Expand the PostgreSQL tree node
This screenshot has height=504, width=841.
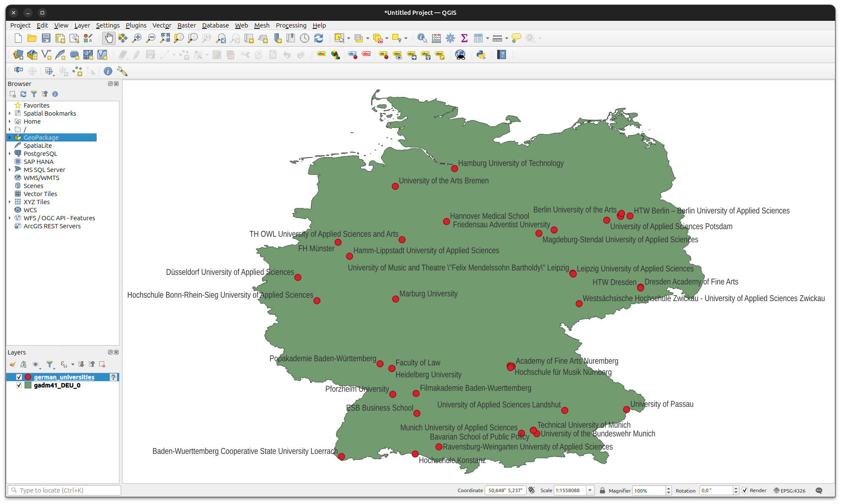[10, 154]
